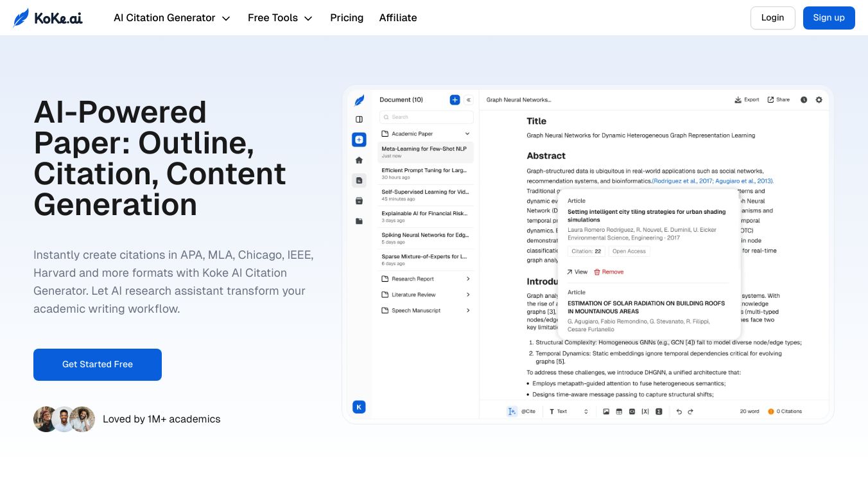The height and width of the screenshot is (488, 868).
Task: Click the 20 word count indicator
Action: point(750,412)
